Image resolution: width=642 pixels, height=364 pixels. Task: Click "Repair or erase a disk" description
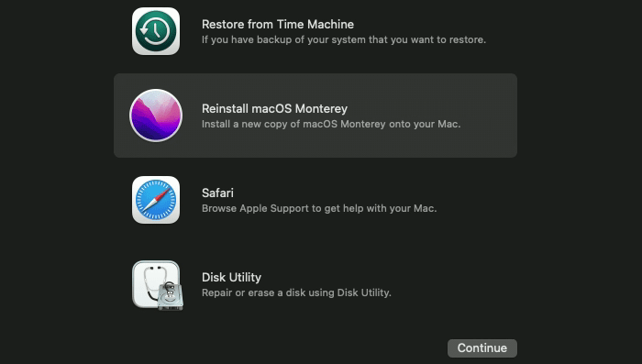(x=296, y=292)
